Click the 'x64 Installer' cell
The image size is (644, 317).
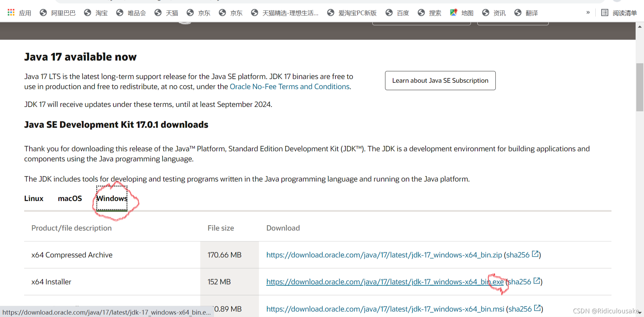point(51,282)
